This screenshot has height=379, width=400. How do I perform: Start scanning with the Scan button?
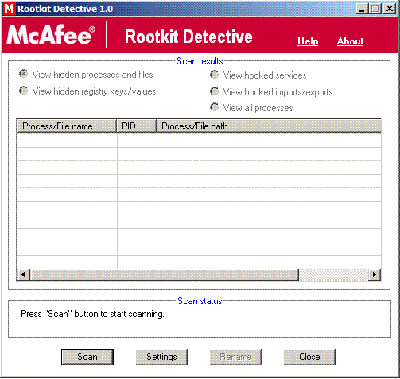pos(87,357)
